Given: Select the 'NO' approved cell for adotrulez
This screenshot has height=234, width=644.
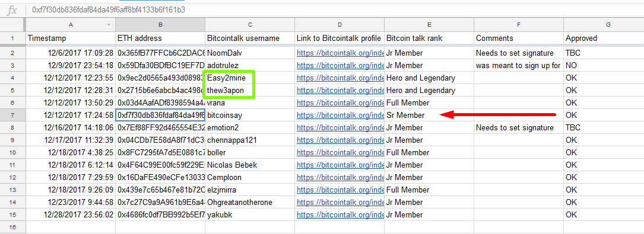Looking at the screenshot, I should click(604, 65).
